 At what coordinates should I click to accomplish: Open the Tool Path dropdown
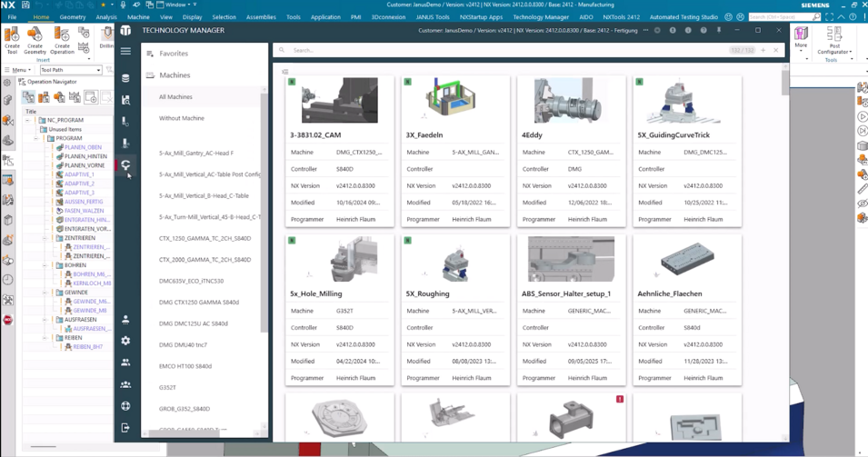(71, 70)
